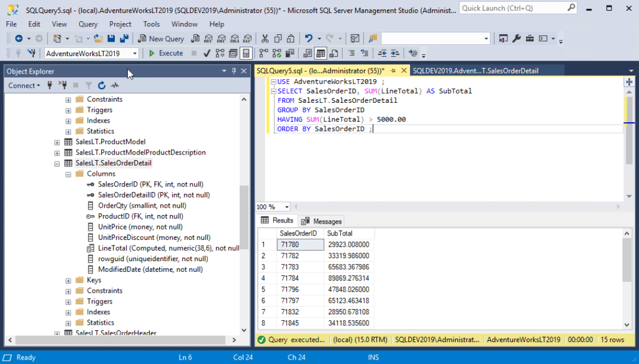Click the DMX query icon
639x364 pixels.
[222, 39]
